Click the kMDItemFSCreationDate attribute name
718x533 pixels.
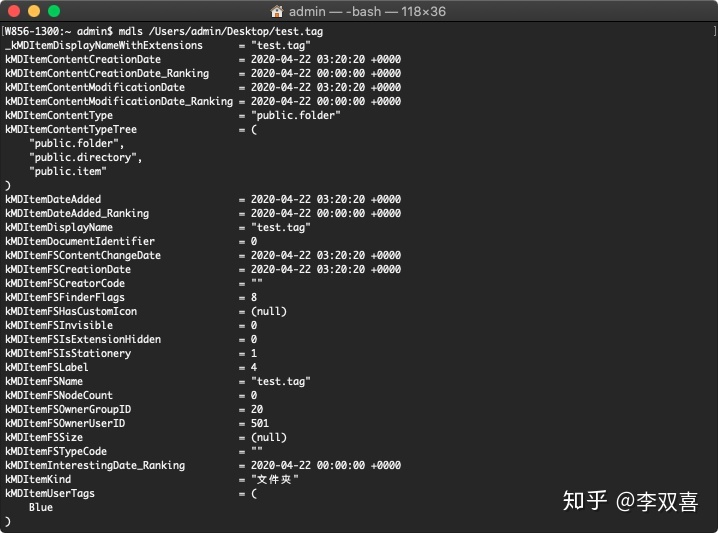[x=68, y=269]
